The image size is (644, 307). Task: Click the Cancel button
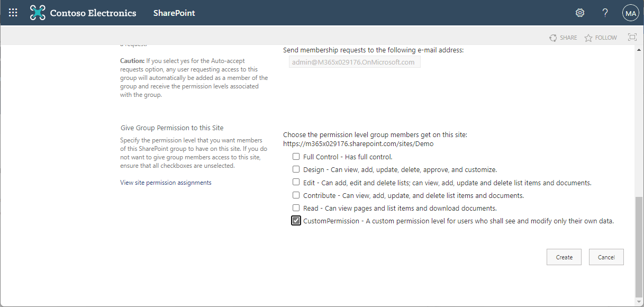click(x=606, y=257)
